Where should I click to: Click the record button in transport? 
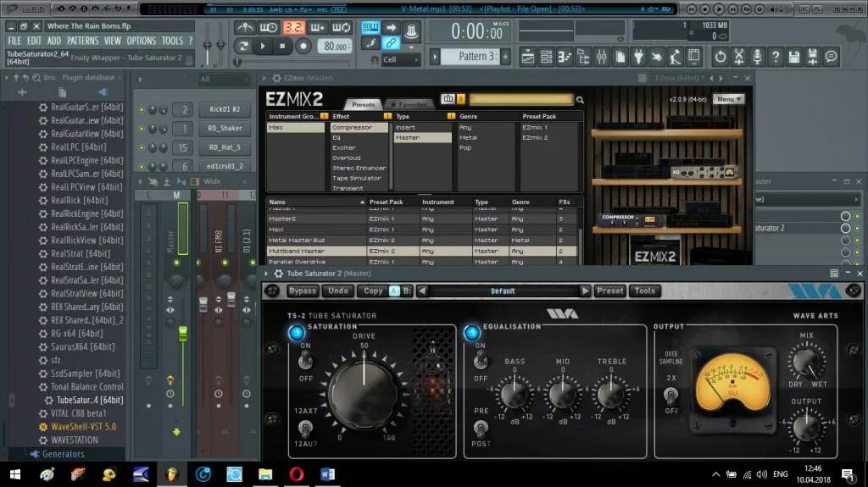(x=303, y=46)
